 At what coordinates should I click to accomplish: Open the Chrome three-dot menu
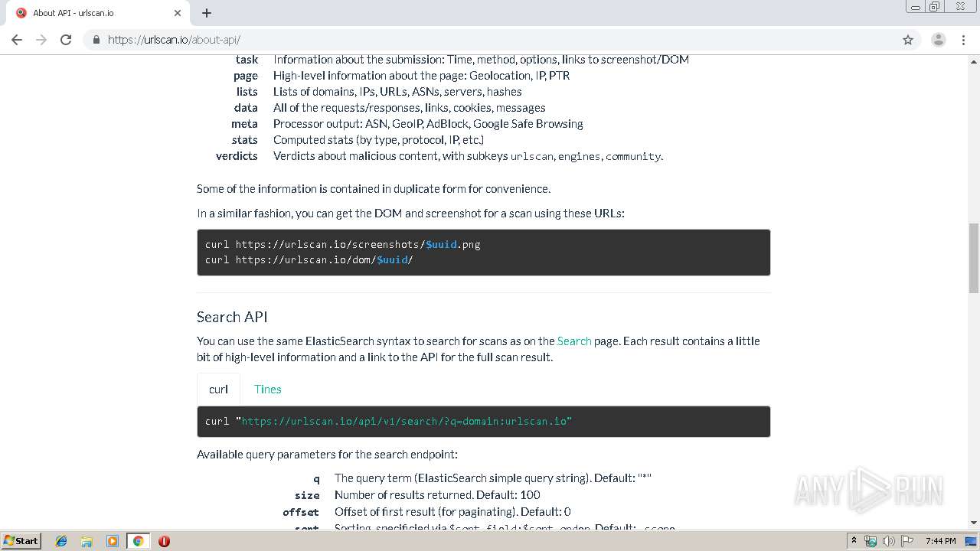(963, 40)
